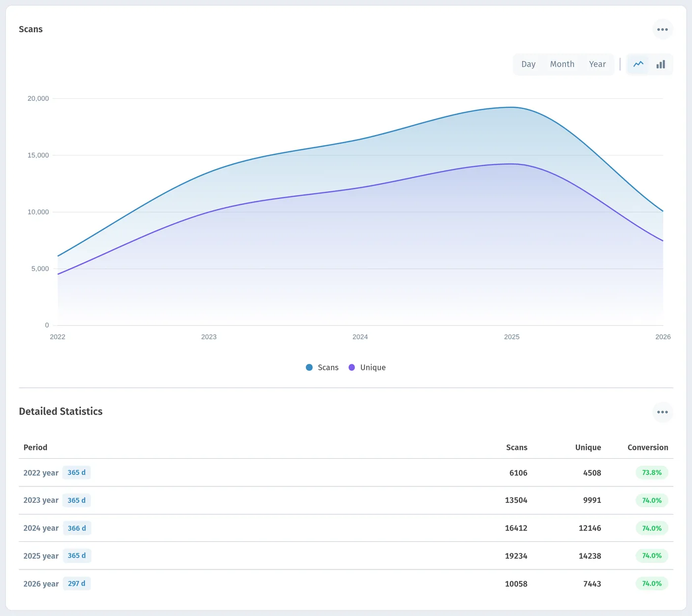This screenshot has height=616, width=692.
Task: Select the Year time range
Action: [x=597, y=64]
